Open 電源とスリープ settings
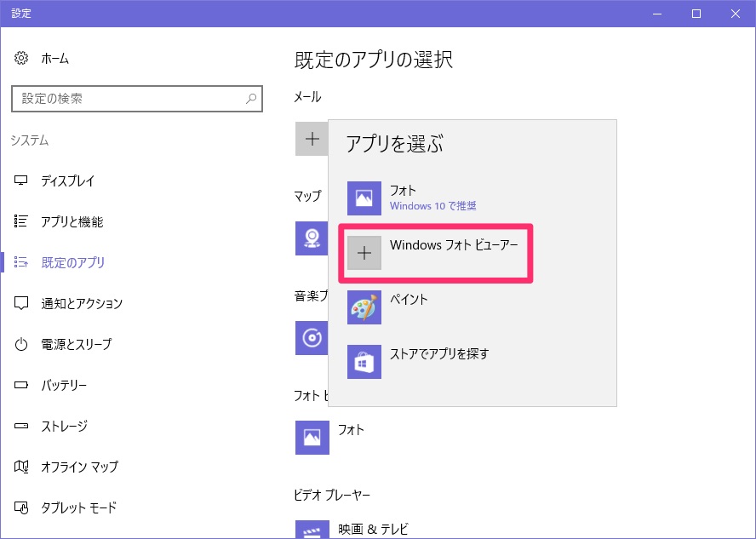Screen dimensions: 756x539 point(76,344)
